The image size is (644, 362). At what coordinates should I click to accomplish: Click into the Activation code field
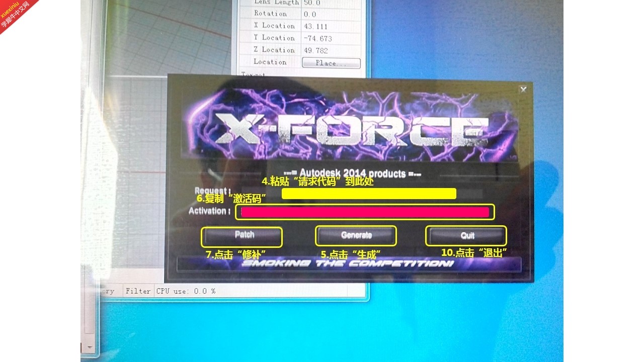[x=365, y=212]
